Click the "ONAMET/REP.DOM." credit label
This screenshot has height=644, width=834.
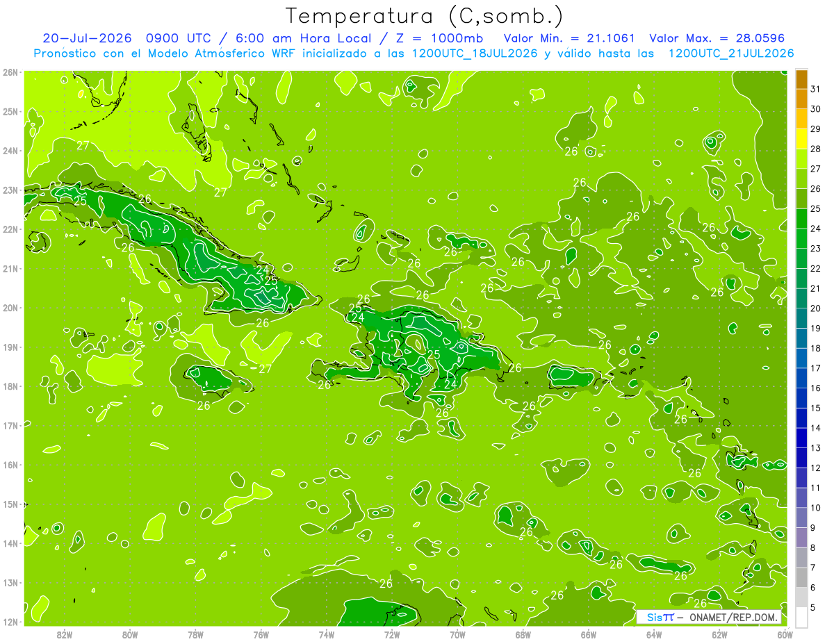tap(734, 617)
